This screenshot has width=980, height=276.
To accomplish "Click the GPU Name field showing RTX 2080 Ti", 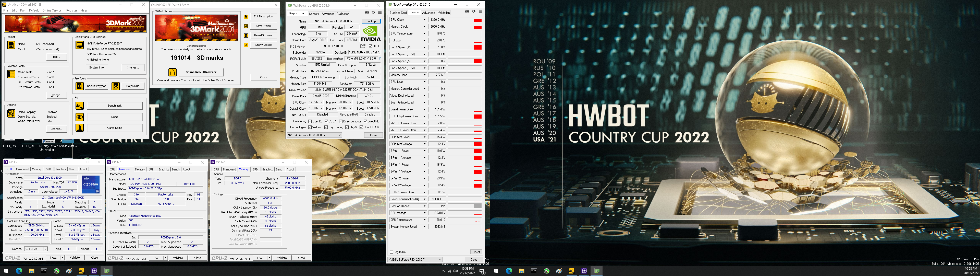I will pyautogui.click(x=333, y=21).
